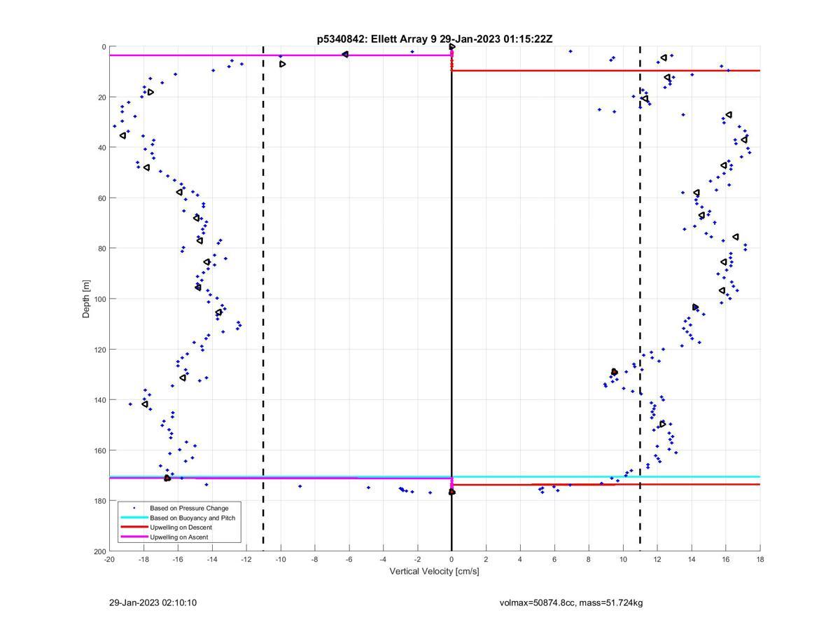Image resolution: width=840 pixels, height=620 pixels.
Task: Click the red line sample in the legend
Action: click(x=134, y=528)
